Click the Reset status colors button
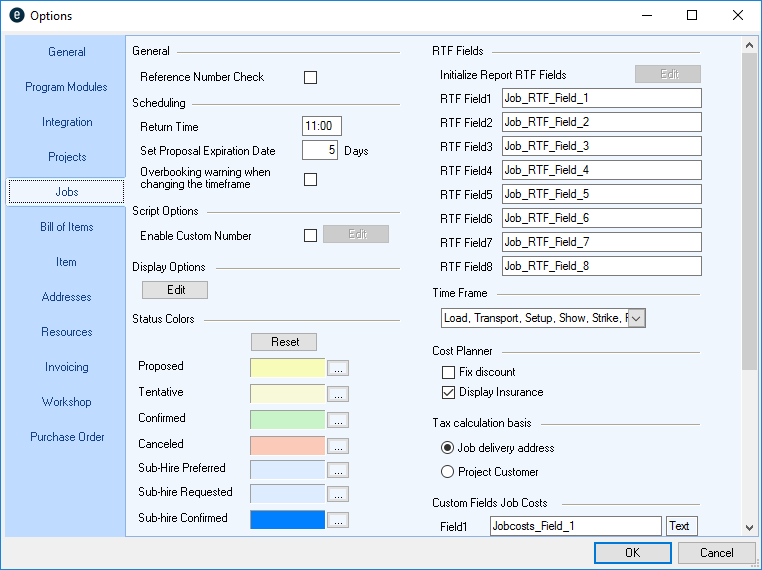Image resolution: width=762 pixels, height=570 pixels. (285, 342)
